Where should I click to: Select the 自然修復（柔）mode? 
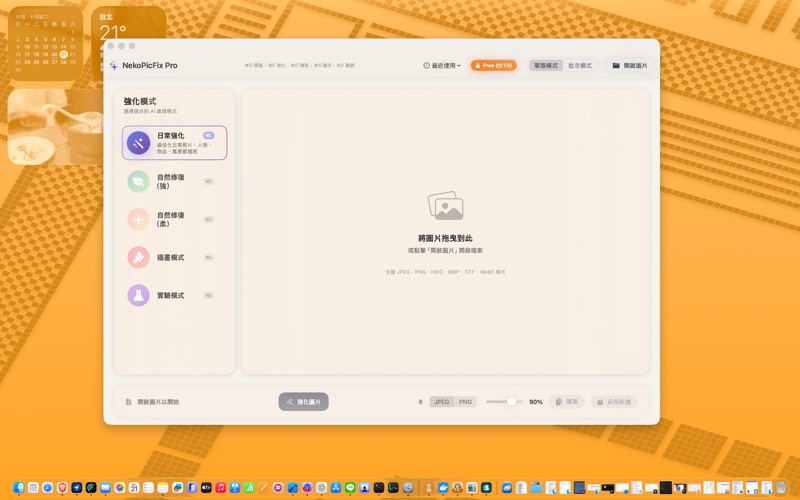[x=174, y=219]
